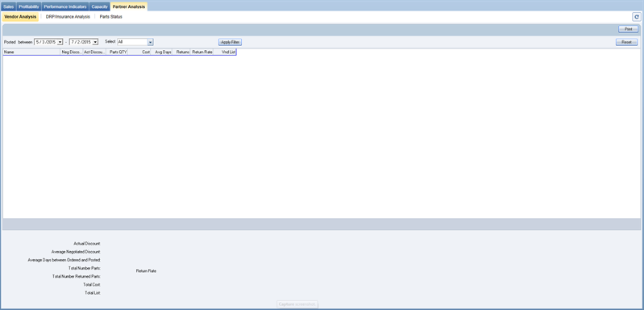Click Average Days between Ordered and Posted
The image size is (644, 310).
(64, 260)
